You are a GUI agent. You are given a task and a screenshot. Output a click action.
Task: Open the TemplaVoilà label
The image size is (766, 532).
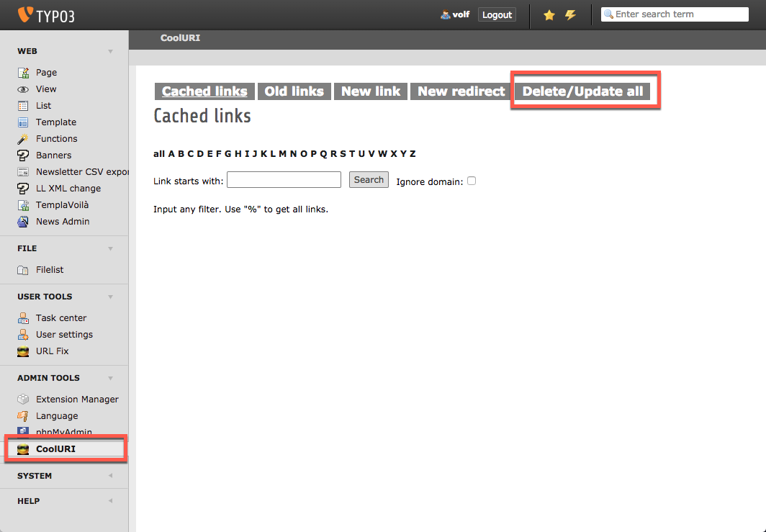[x=62, y=205]
